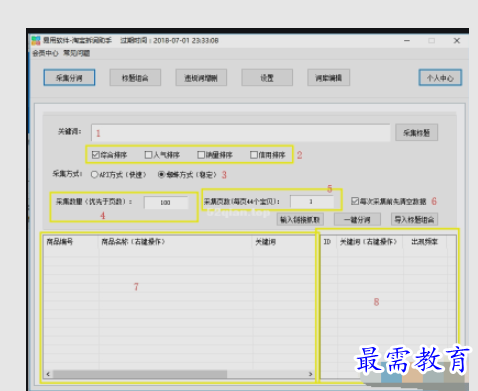Image resolution: width=478 pixels, height=391 pixels.
Task: Close the 淘宝拆词助手 window
Action: point(457,41)
